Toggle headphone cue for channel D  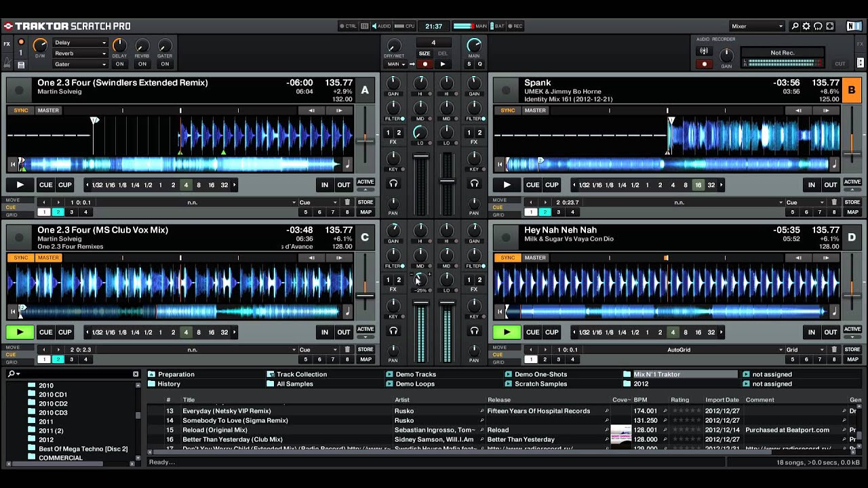[x=474, y=331]
